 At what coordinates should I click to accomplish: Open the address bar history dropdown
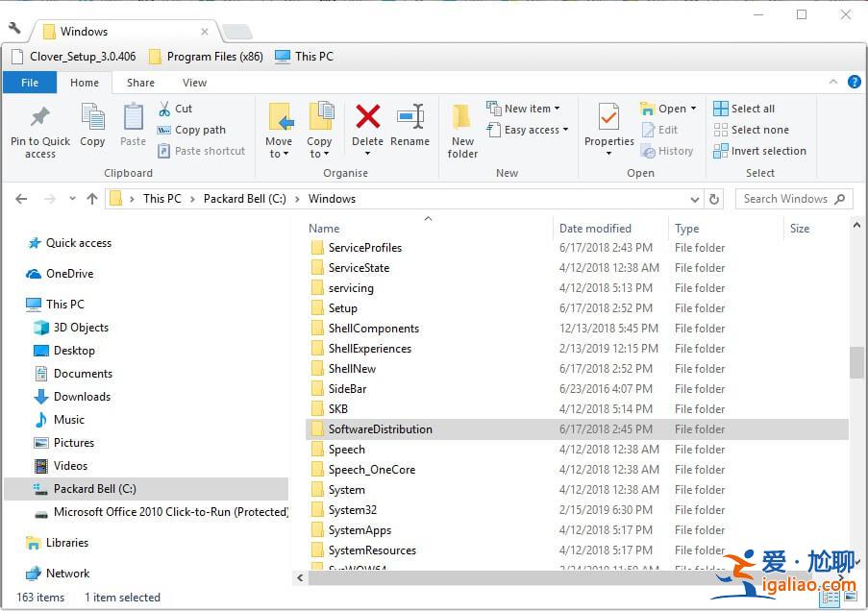coord(695,199)
